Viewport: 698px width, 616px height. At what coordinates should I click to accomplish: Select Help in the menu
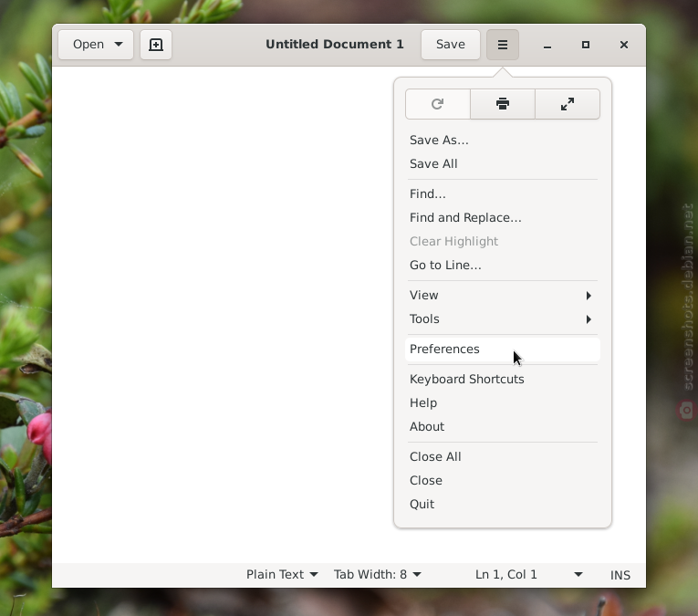tap(503, 403)
